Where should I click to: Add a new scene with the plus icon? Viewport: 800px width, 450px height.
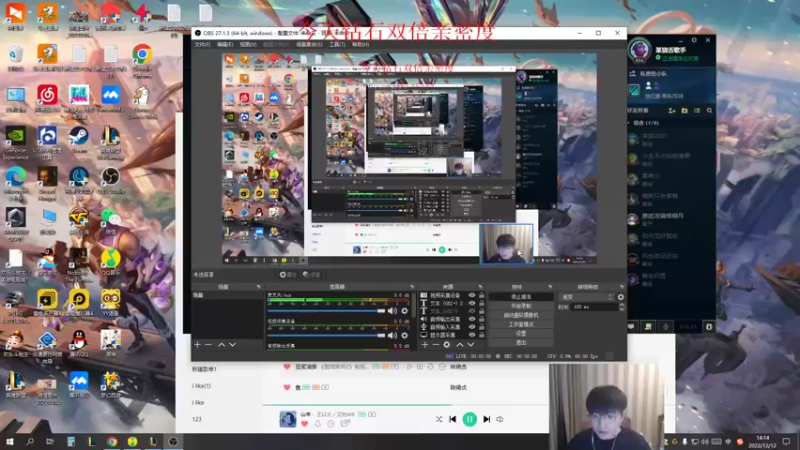(x=197, y=345)
